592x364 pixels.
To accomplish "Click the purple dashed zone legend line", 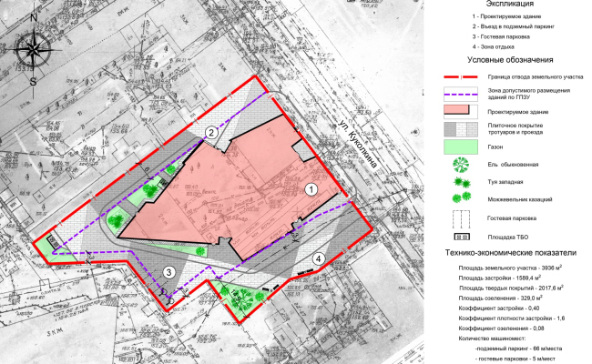I will tap(465, 95).
